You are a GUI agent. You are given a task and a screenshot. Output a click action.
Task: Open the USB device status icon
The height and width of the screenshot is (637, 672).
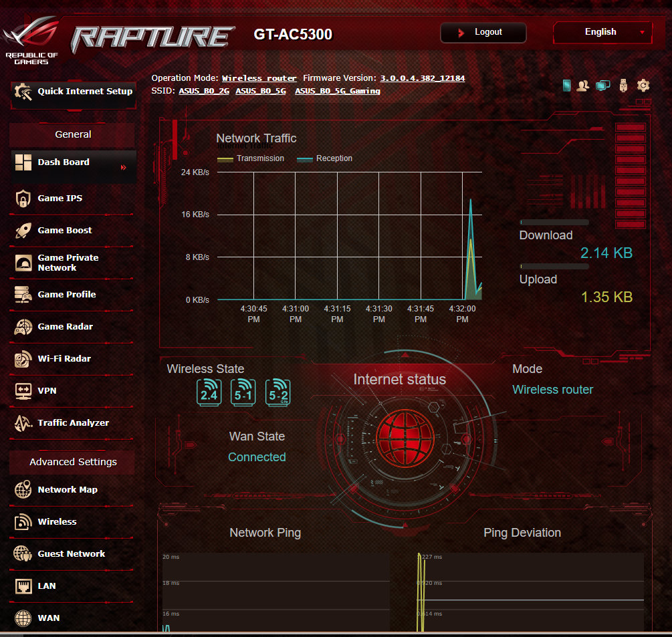[x=623, y=86]
